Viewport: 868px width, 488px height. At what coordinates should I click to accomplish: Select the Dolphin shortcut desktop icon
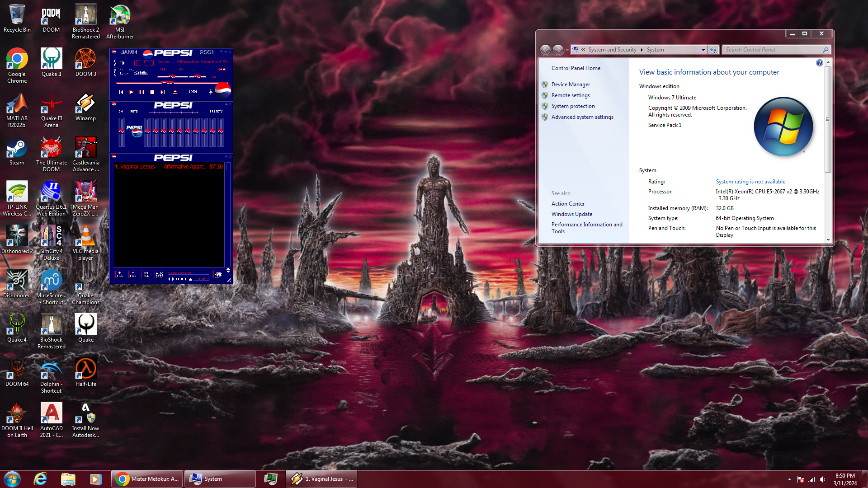click(x=51, y=376)
